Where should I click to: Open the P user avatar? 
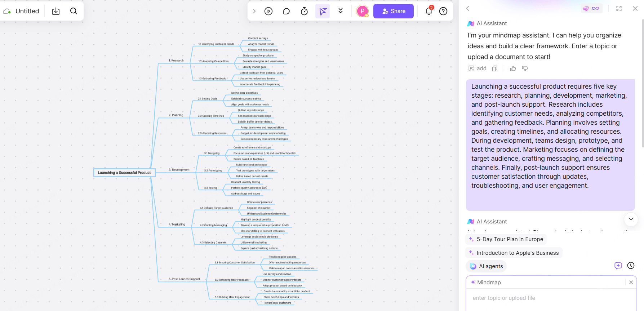pos(363,11)
